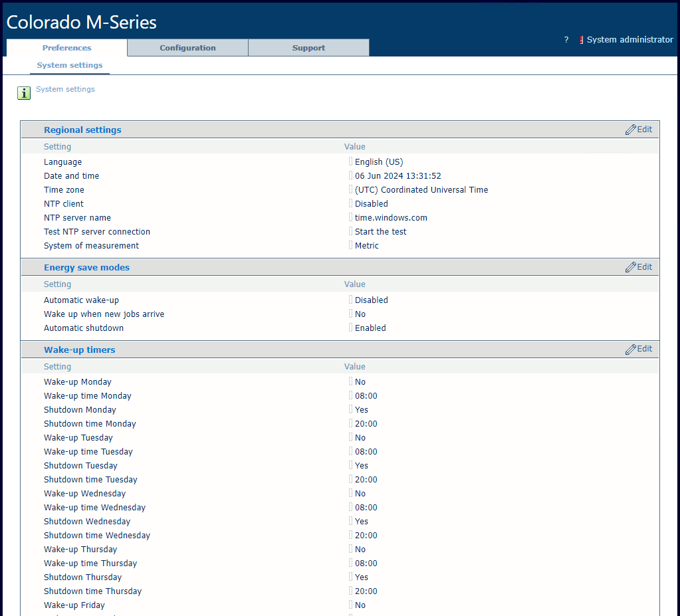680x616 pixels.
Task: Click the System of measurement Metric value
Action: coord(366,246)
